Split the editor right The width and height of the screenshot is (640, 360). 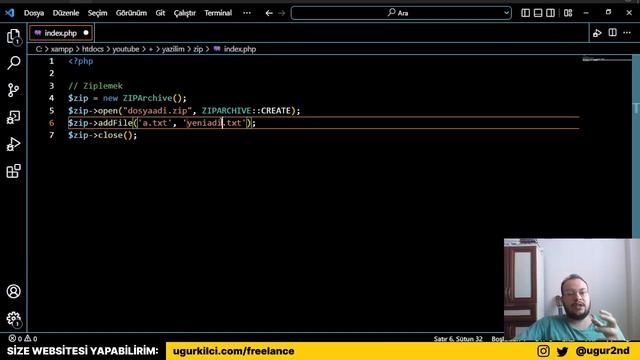(x=612, y=33)
